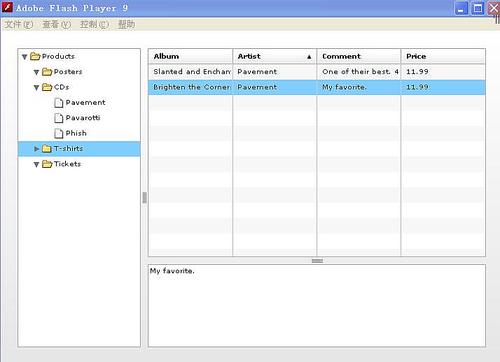This screenshot has height=362, width=500.
Task: Select the Products root label
Action: click(x=58, y=56)
